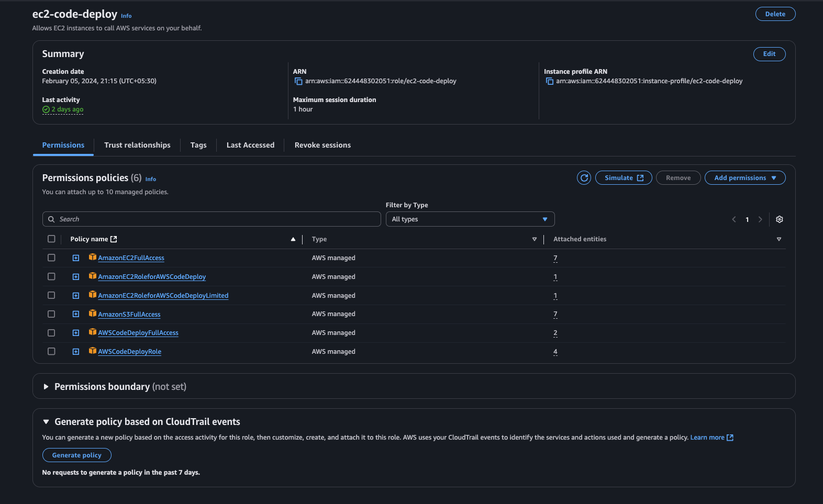This screenshot has height=504, width=823.
Task: Copy the role ARN with copy icon
Action: tap(298, 81)
